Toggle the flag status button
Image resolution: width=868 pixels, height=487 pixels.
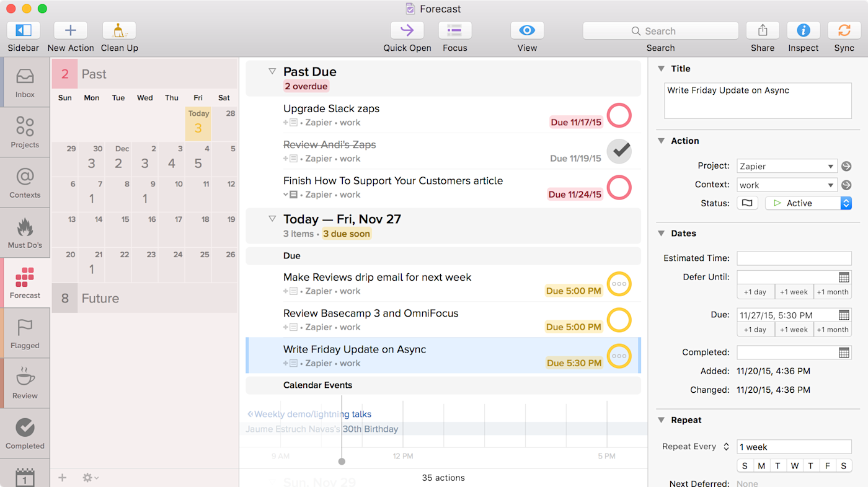747,203
